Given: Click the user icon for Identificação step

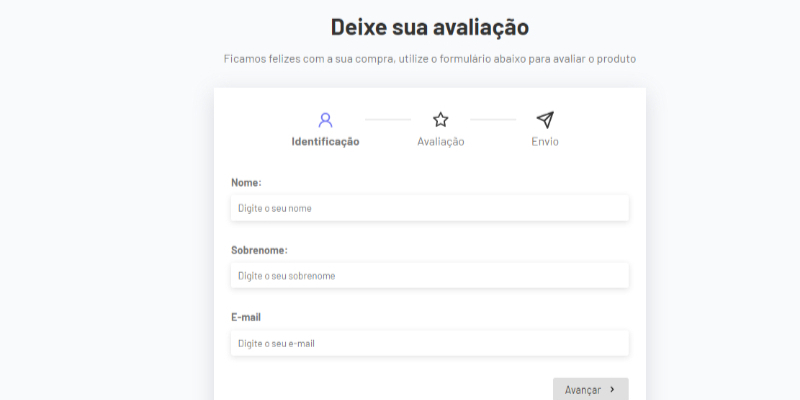Looking at the screenshot, I should click(325, 120).
